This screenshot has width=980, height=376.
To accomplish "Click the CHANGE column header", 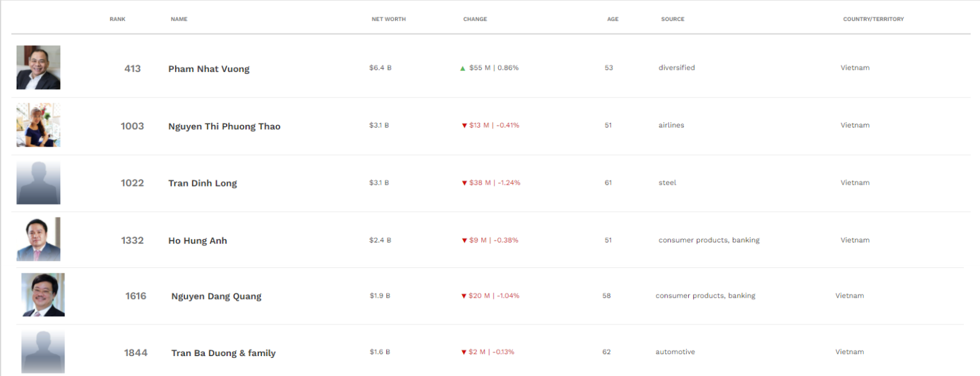I will coord(475,19).
